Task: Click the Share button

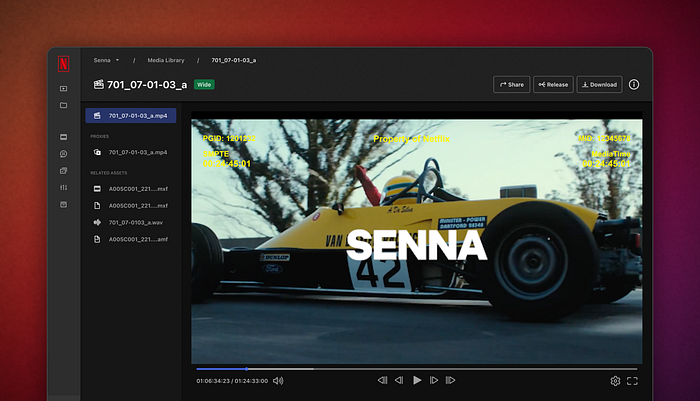Action: [x=511, y=84]
